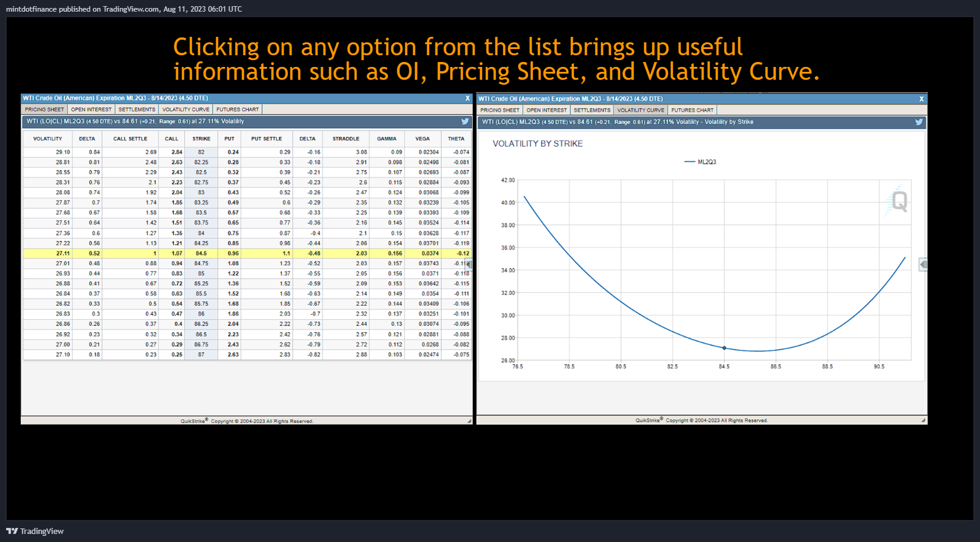Click the Twitter share icon in the right panel
The image size is (980, 542).
click(919, 122)
